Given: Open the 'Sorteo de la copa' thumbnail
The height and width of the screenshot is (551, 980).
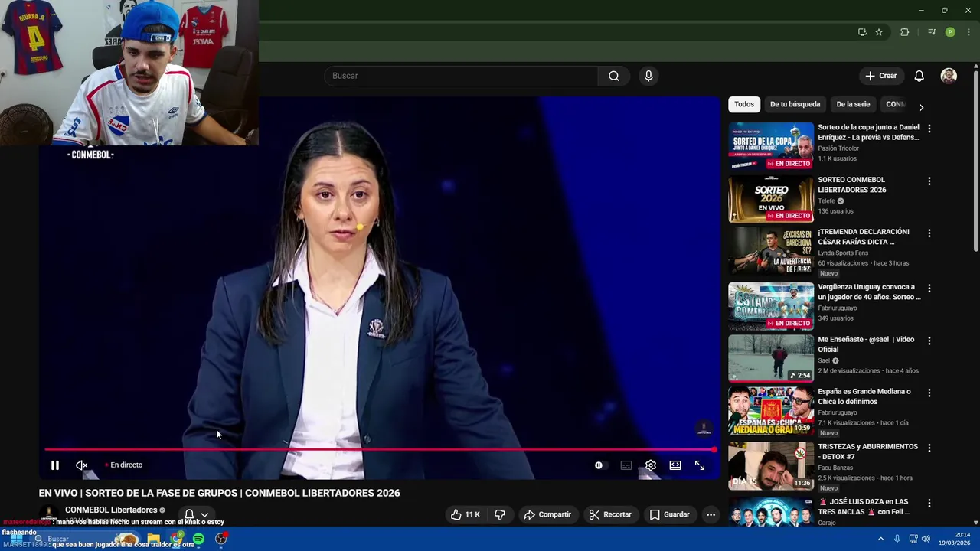Looking at the screenshot, I should (x=771, y=146).
